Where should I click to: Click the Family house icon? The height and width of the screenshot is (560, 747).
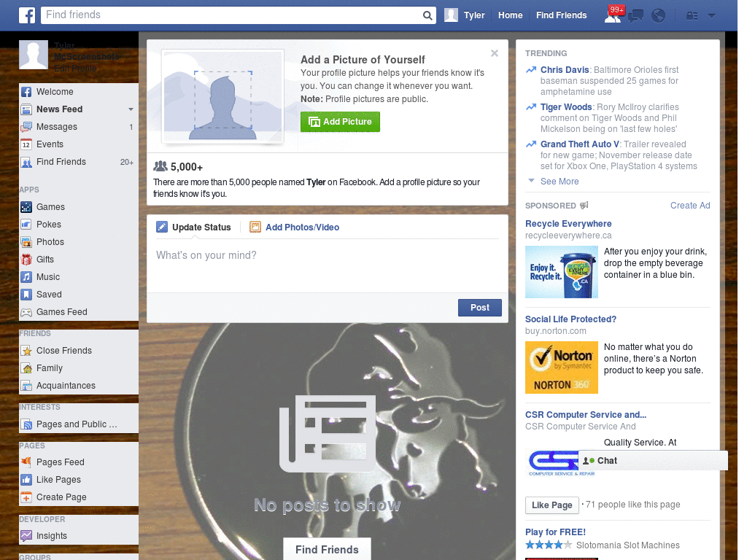(26, 368)
